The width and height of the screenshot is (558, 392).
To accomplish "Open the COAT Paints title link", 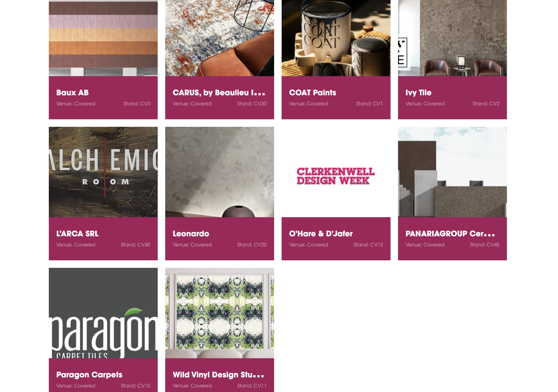I will [x=313, y=92].
